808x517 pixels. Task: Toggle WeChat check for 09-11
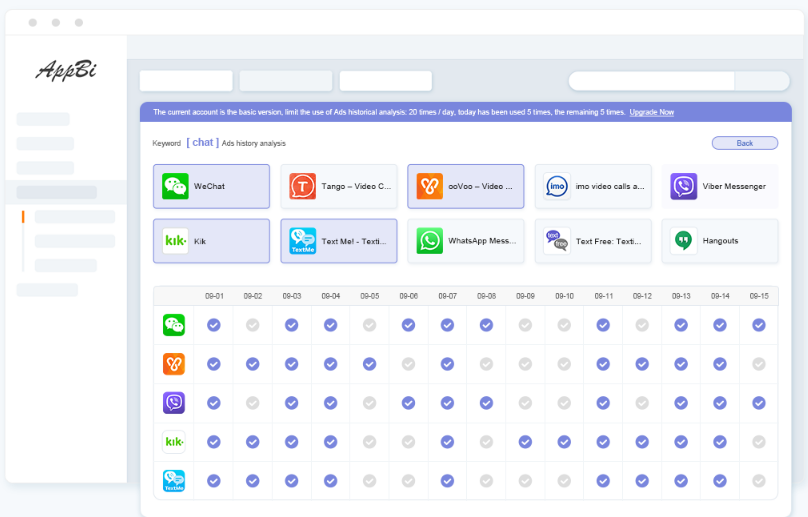pos(603,325)
